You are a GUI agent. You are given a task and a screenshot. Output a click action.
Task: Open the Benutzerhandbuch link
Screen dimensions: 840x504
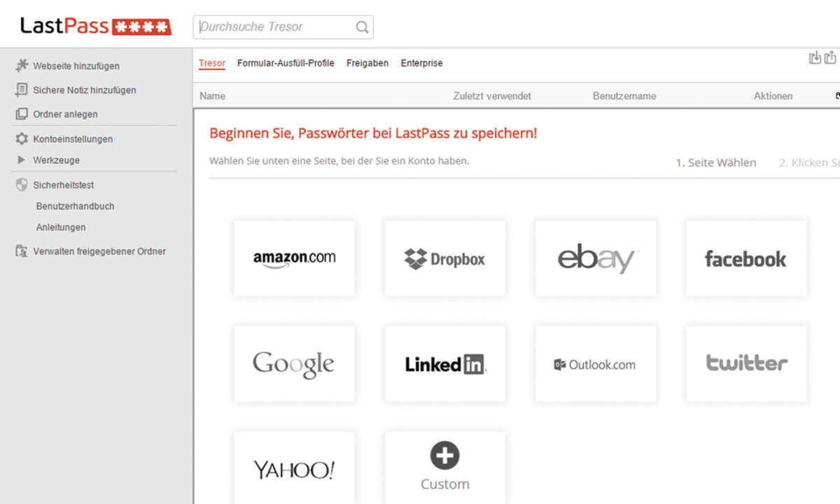[75, 206]
